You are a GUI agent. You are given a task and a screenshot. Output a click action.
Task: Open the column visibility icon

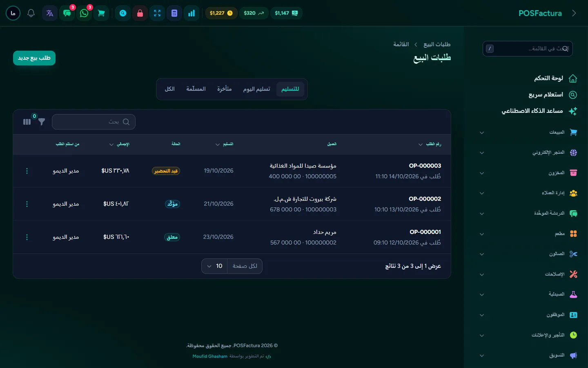pyautogui.click(x=27, y=122)
